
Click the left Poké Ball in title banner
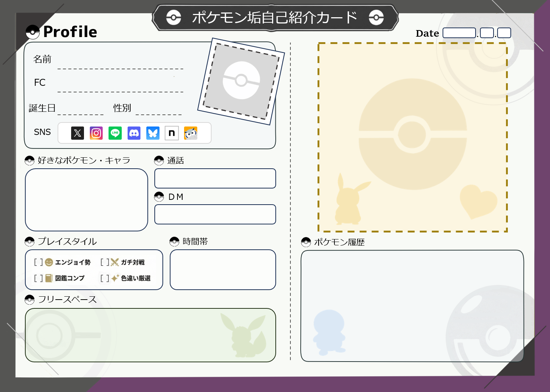point(173,17)
